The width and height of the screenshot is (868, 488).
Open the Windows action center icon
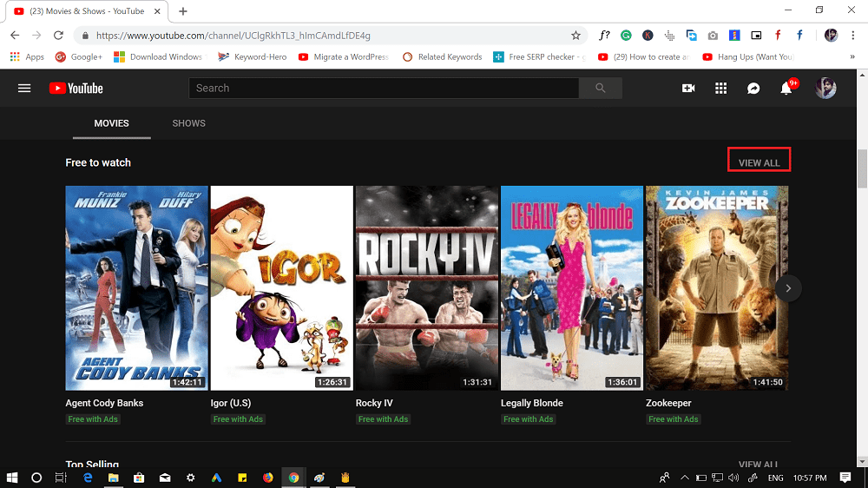845,478
